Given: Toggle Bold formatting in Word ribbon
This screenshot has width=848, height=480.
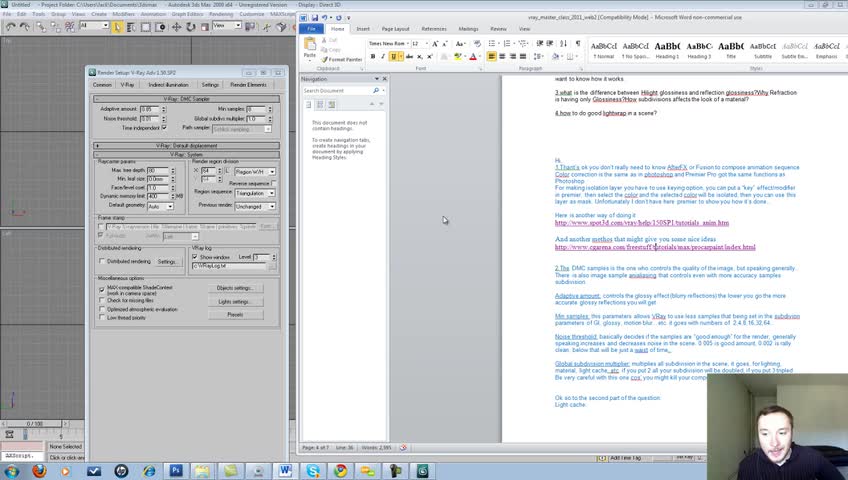Looking at the screenshot, I should click(373, 57).
